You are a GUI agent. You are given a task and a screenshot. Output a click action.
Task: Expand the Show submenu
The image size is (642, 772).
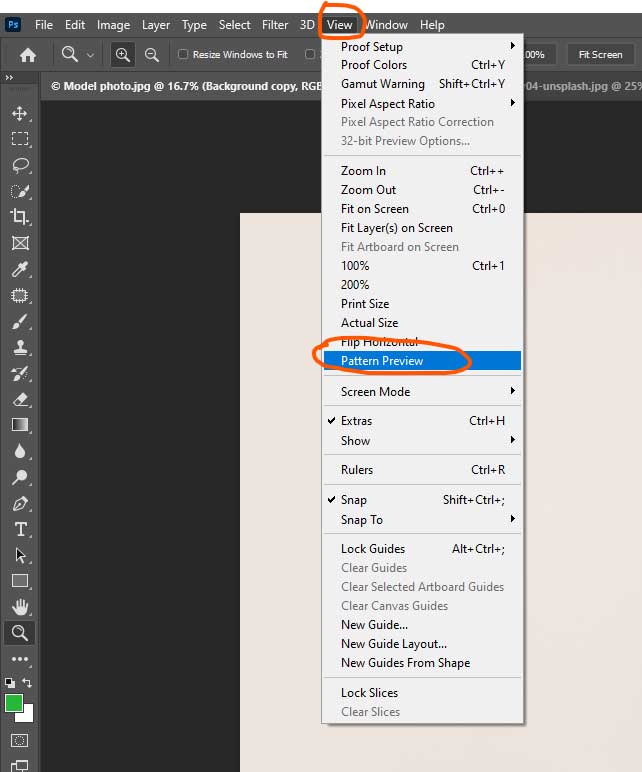pyautogui.click(x=422, y=441)
